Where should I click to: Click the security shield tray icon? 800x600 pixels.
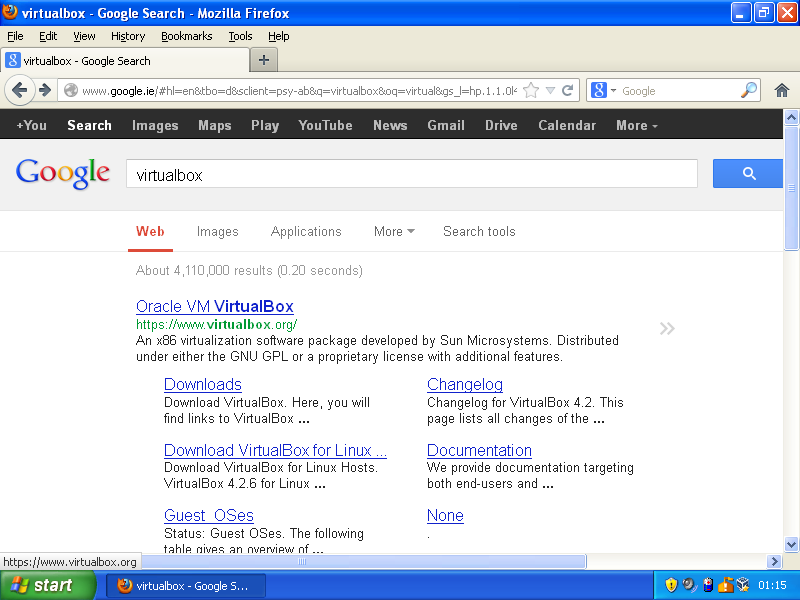click(671, 585)
